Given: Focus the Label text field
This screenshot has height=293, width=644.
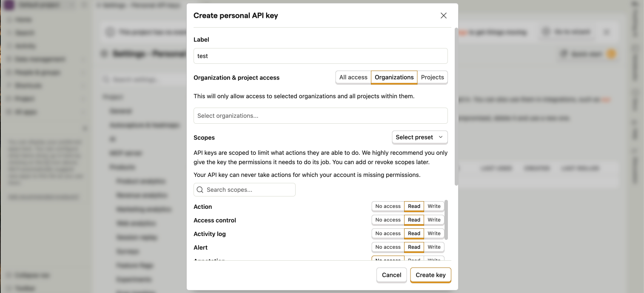Looking at the screenshot, I should tap(320, 56).
